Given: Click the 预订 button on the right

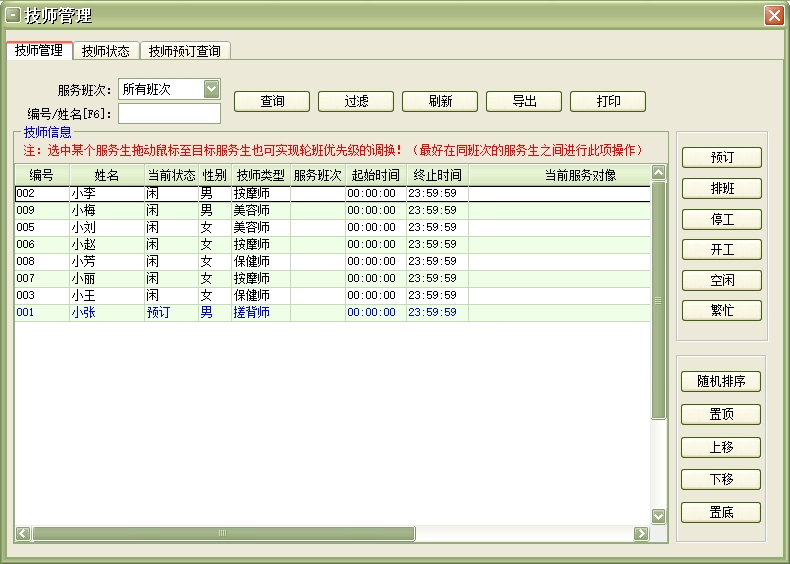Looking at the screenshot, I should [722, 158].
